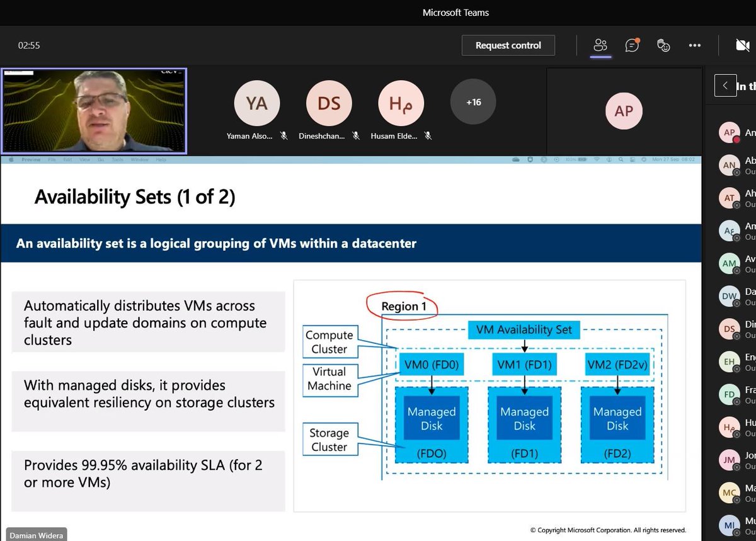This screenshot has height=541, width=756.
Task: Open the File menu in the shared screen
Action: (x=52, y=160)
